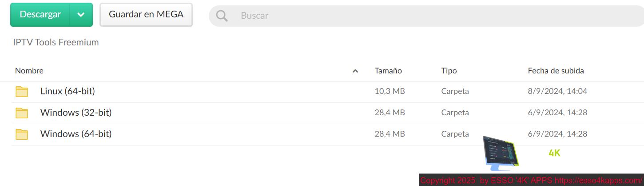644x186 pixels.
Task: Click the Guardar en MEGA button
Action: (146, 15)
